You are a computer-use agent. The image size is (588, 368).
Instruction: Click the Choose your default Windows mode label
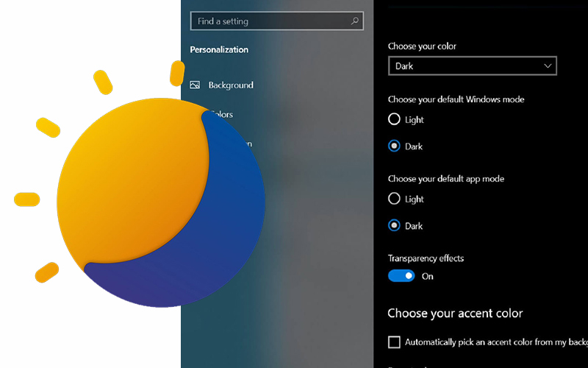[456, 99]
